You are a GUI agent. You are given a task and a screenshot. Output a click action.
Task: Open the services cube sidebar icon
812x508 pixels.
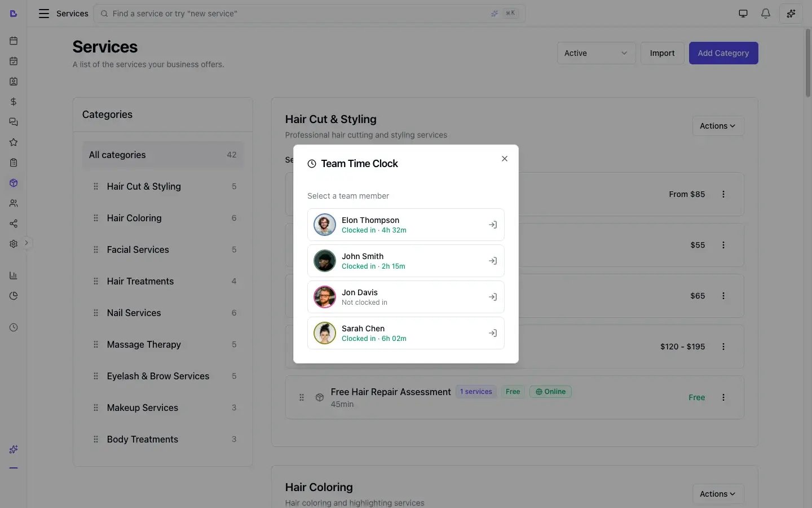[14, 183]
